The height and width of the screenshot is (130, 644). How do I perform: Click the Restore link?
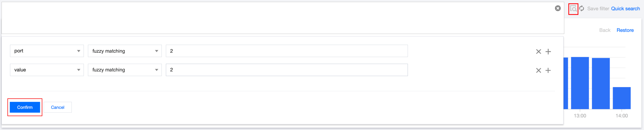pos(625,30)
